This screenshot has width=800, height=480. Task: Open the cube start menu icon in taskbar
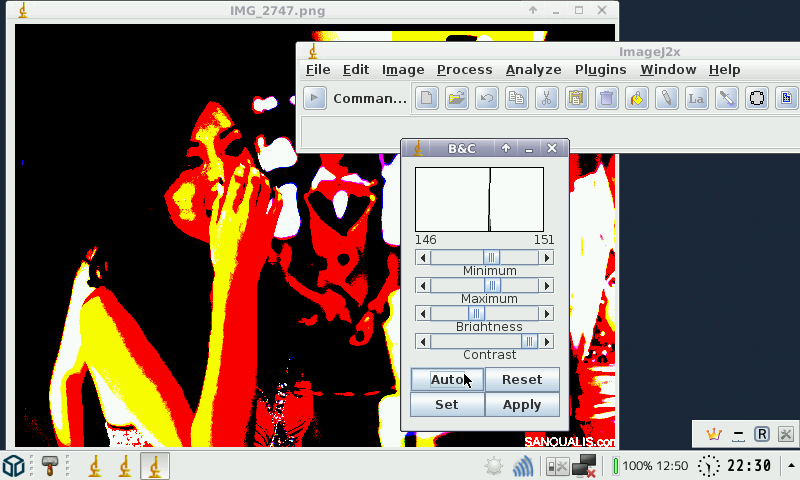pyautogui.click(x=13, y=466)
